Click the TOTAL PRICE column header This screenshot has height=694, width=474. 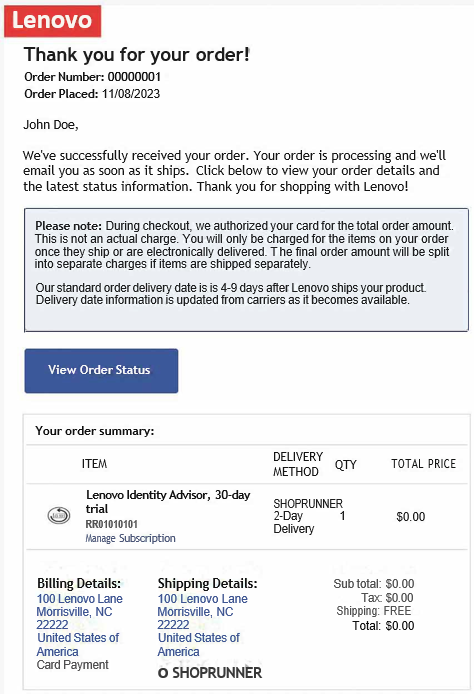click(x=424, y=464)
